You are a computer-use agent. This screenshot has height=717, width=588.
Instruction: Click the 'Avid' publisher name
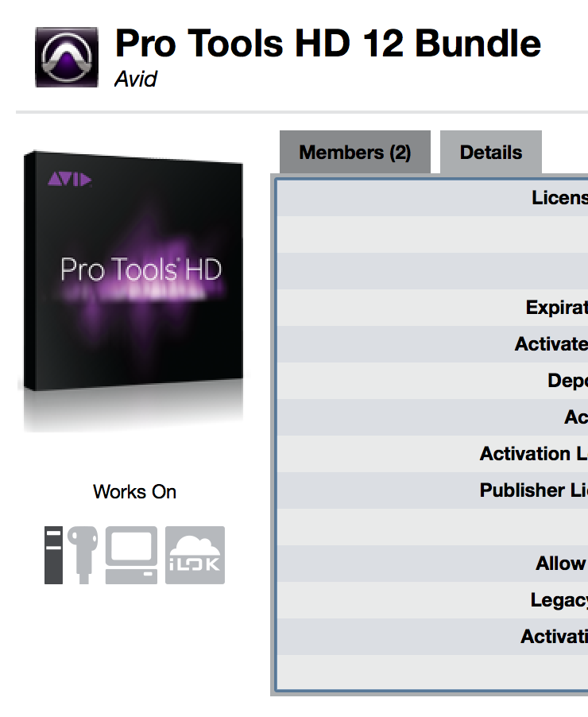click(x=136, y=79)
